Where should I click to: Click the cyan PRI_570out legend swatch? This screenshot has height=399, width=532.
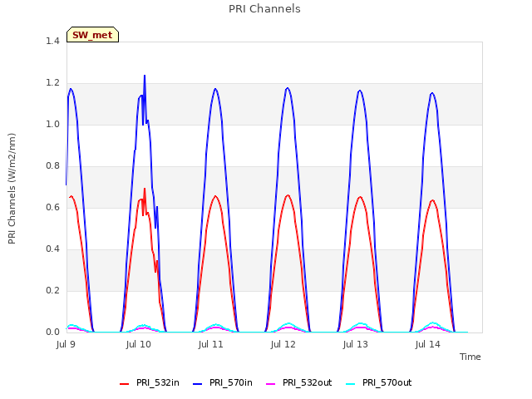(351, 384)
